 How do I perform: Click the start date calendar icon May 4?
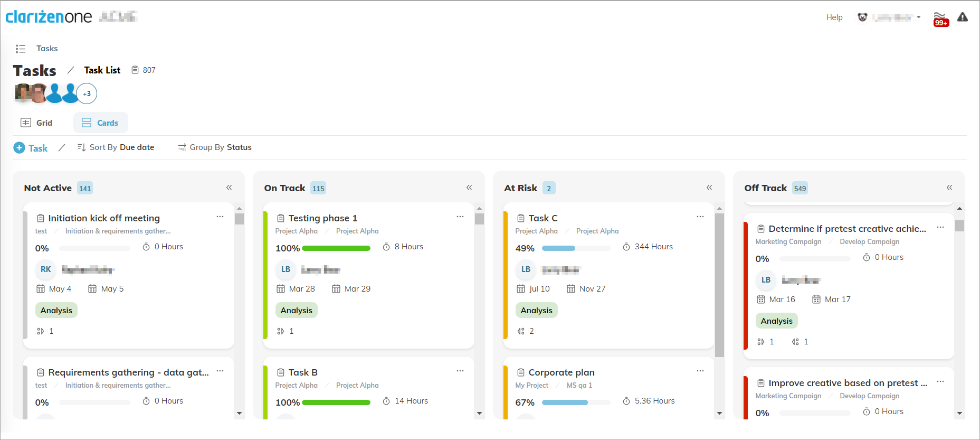coord(41,289)
